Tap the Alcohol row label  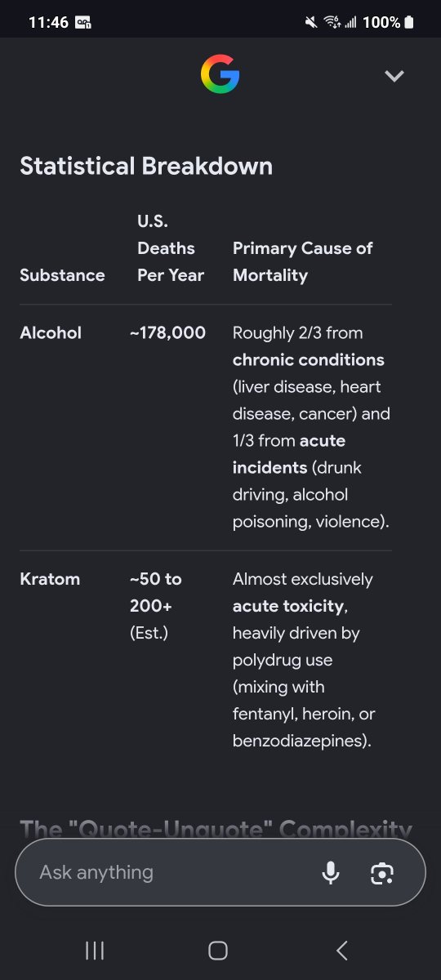(51, 332)
